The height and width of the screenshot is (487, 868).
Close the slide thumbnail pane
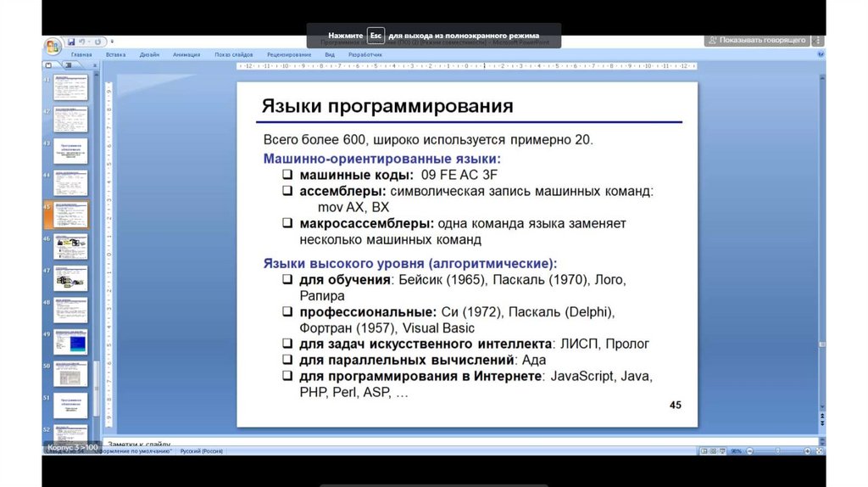(x=95, y=65)
